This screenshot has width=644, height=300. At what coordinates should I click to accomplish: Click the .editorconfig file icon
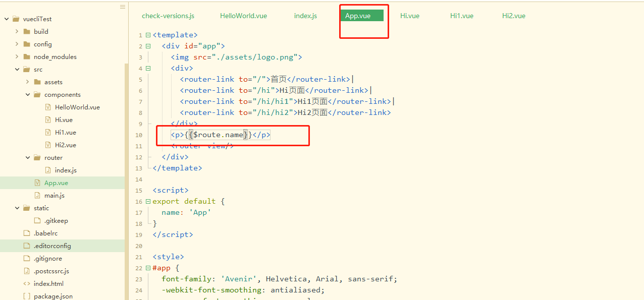click(x=27, y=246)
